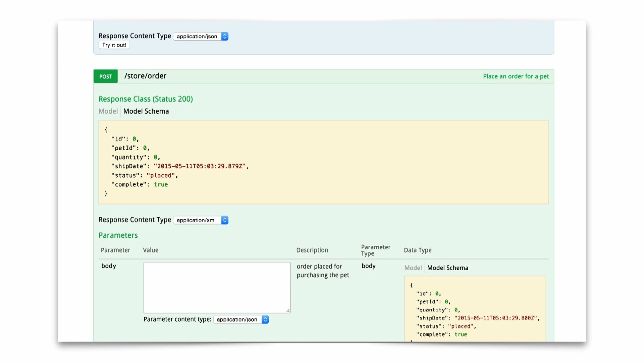Click the body value under Parameter Type column
This screenshot has height=362, width=644.
pos(368,266)
